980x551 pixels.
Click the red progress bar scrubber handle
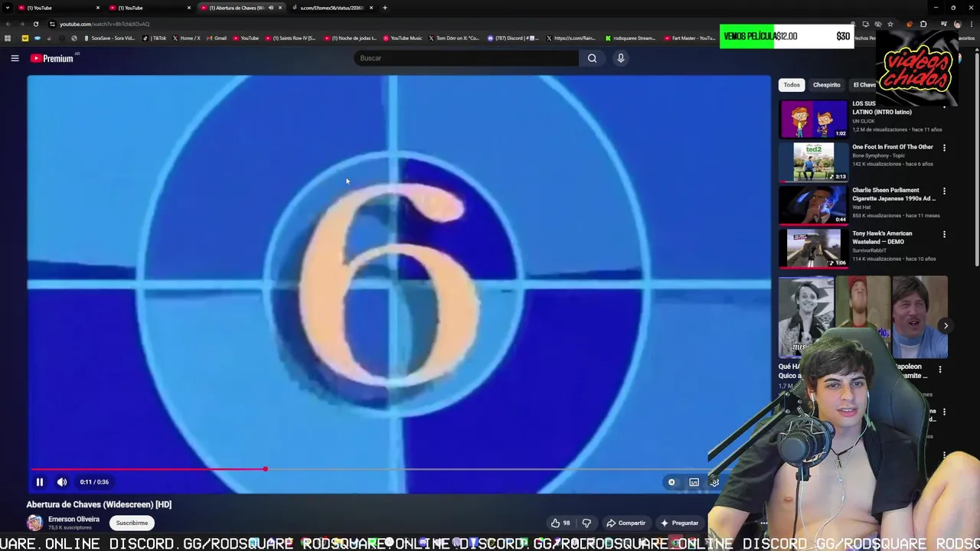(x=265, y=469)
